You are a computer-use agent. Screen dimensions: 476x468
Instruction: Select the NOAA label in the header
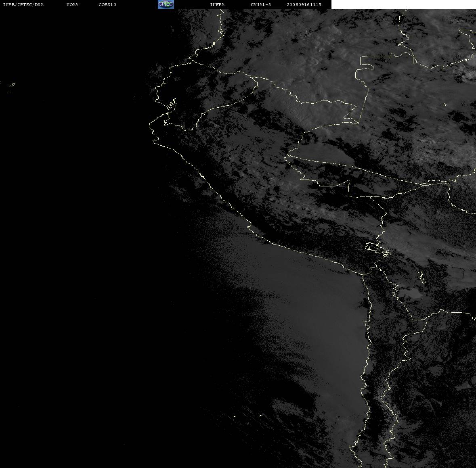coord(72,4)
